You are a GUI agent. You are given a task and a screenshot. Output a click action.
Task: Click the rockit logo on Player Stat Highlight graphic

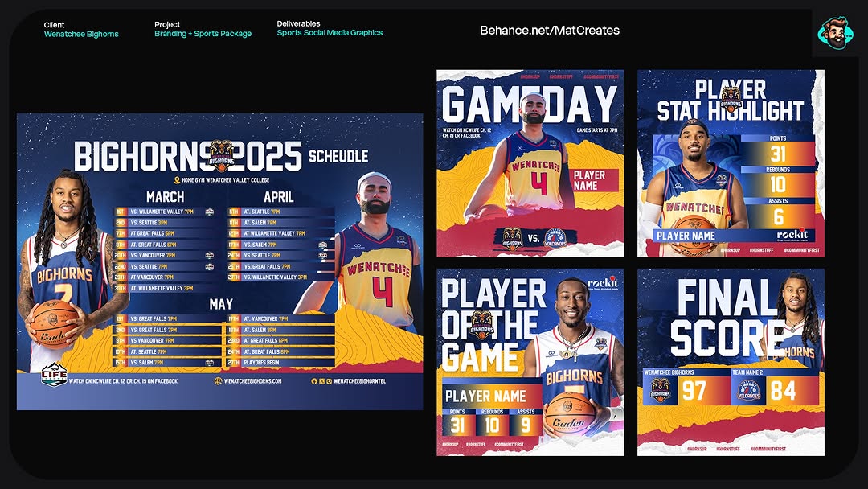792,235
